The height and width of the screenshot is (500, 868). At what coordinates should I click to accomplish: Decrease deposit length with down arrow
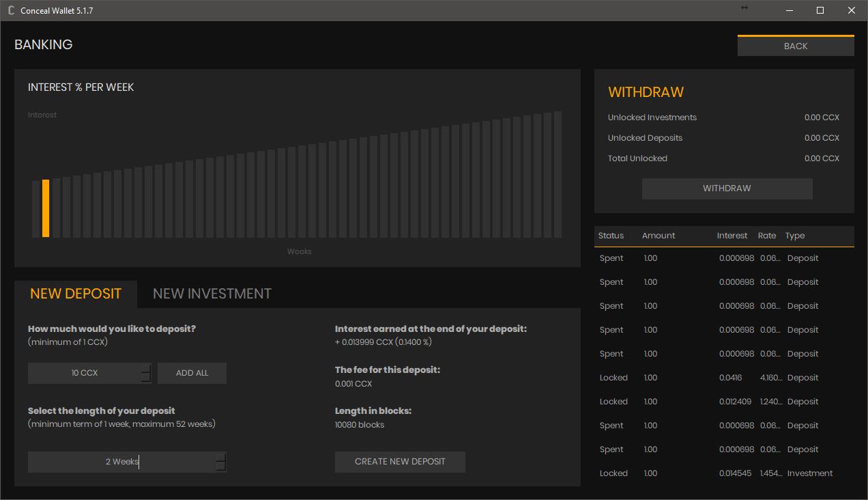pos(220,467)
